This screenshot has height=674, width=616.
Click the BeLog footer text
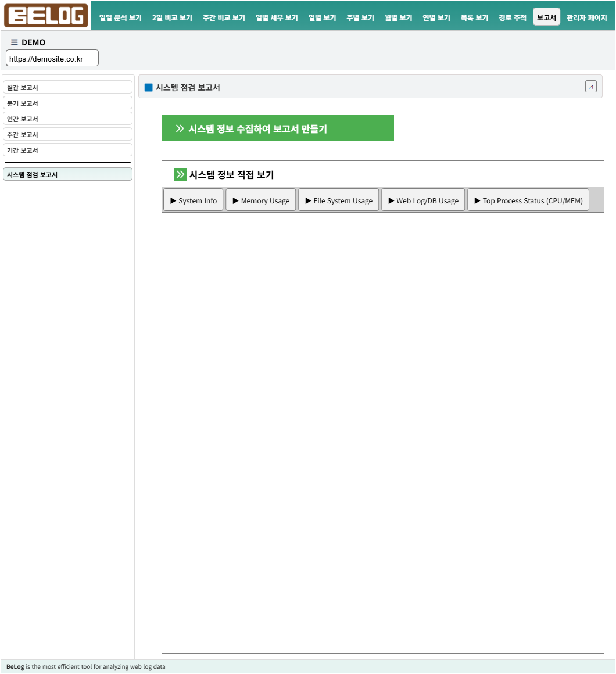tap(86, 666)
